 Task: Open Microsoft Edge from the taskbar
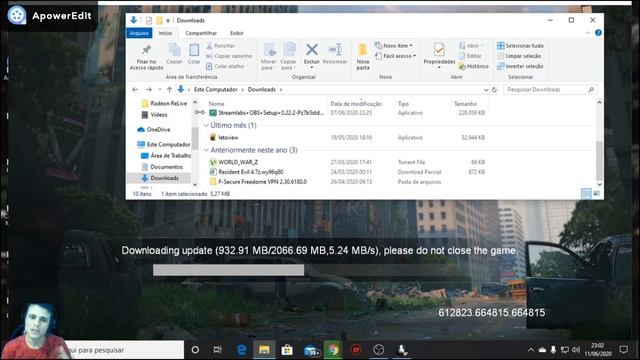[x=242, y=350]
